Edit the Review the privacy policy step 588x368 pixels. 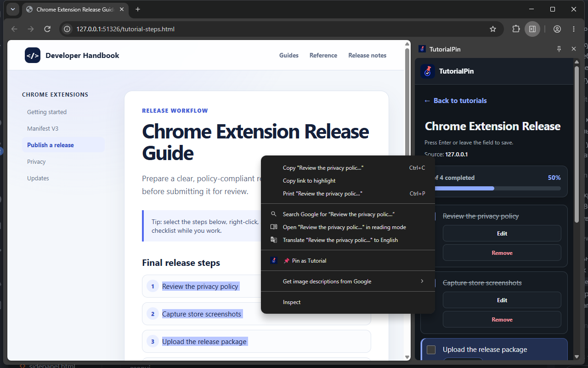point(502,233)
